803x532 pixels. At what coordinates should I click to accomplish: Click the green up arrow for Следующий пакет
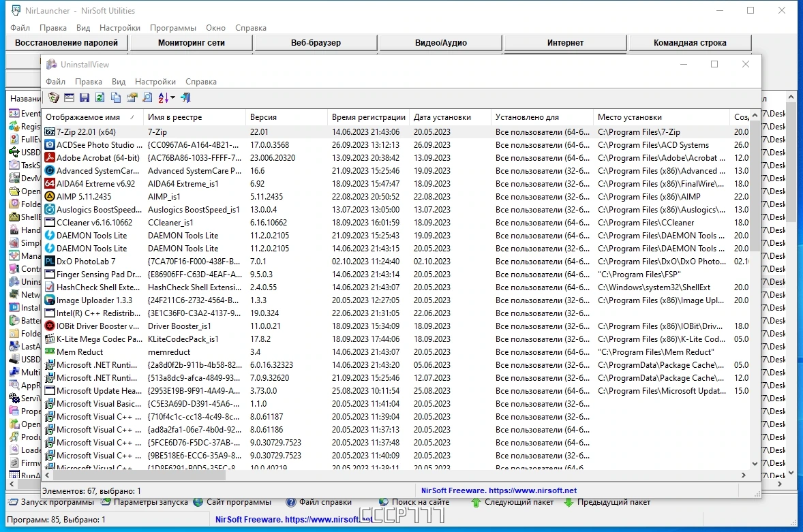click(476, 502)
